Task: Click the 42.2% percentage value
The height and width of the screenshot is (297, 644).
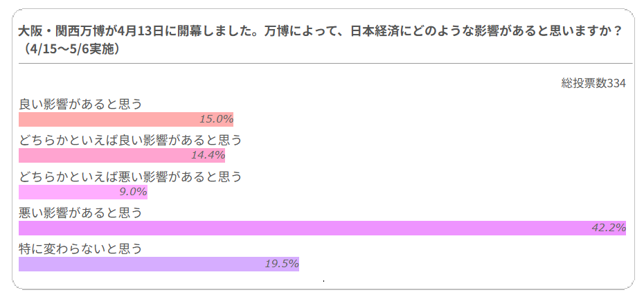Action: point(609,228)
